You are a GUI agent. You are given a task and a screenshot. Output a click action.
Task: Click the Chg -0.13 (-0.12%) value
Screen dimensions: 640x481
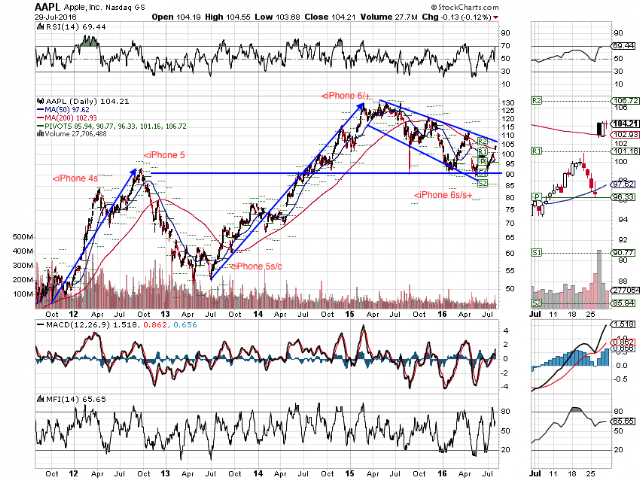(456, 17)
